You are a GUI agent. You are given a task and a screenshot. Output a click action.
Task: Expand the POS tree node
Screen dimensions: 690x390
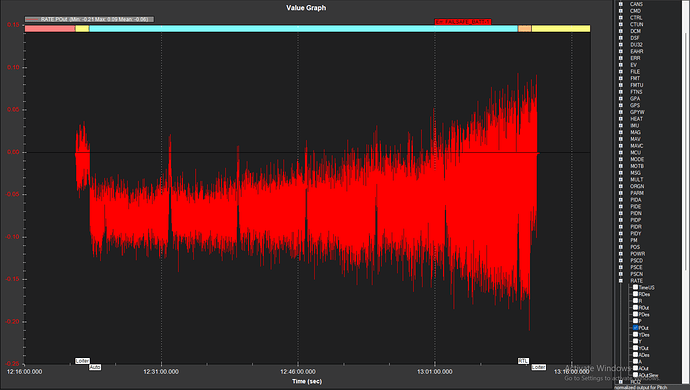(x=621, y=247)
